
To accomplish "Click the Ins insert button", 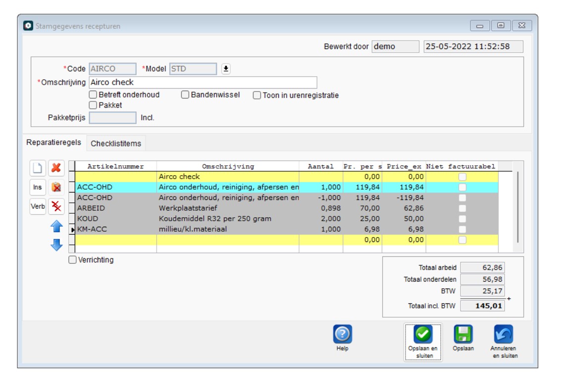I will (38, 187).
